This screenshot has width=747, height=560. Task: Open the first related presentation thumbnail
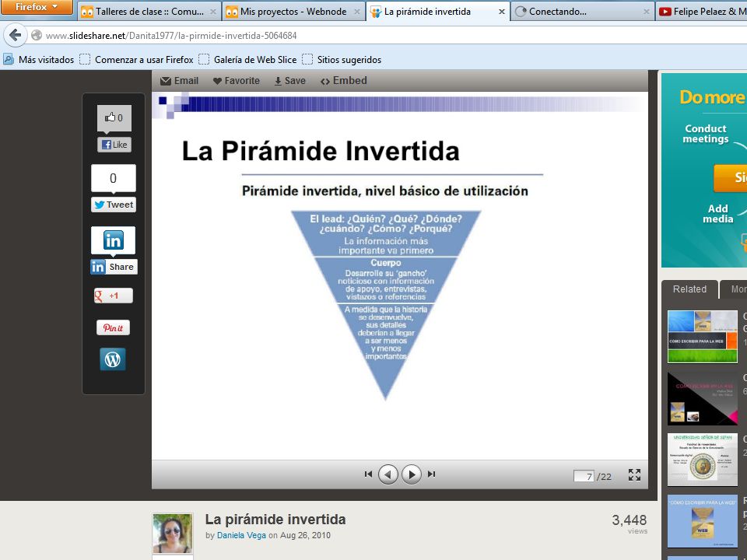pyautogui.click(x=702, y=337)
